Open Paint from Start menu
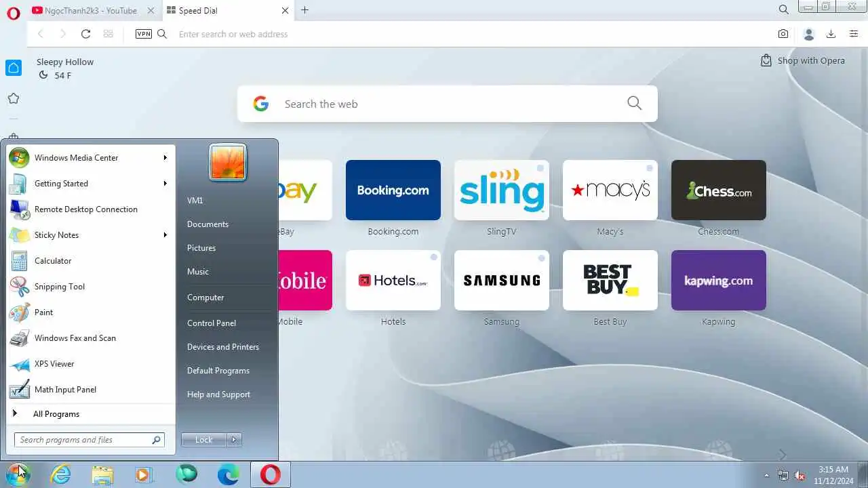This screenshot has height=488, width=868. coord(90,312)
